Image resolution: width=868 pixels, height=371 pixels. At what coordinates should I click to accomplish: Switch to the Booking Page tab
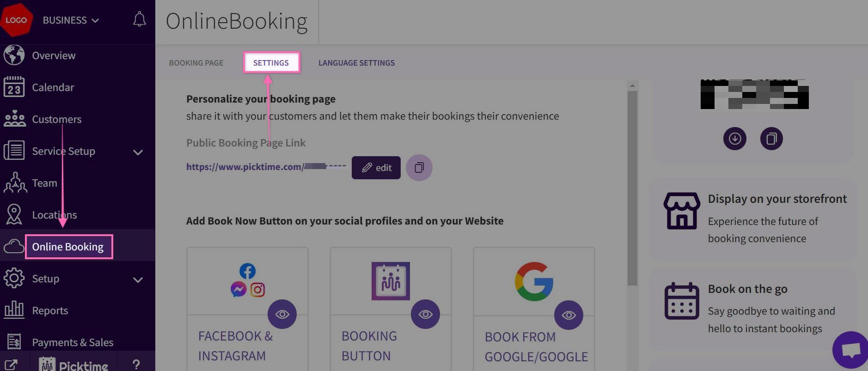click(196, 63)
